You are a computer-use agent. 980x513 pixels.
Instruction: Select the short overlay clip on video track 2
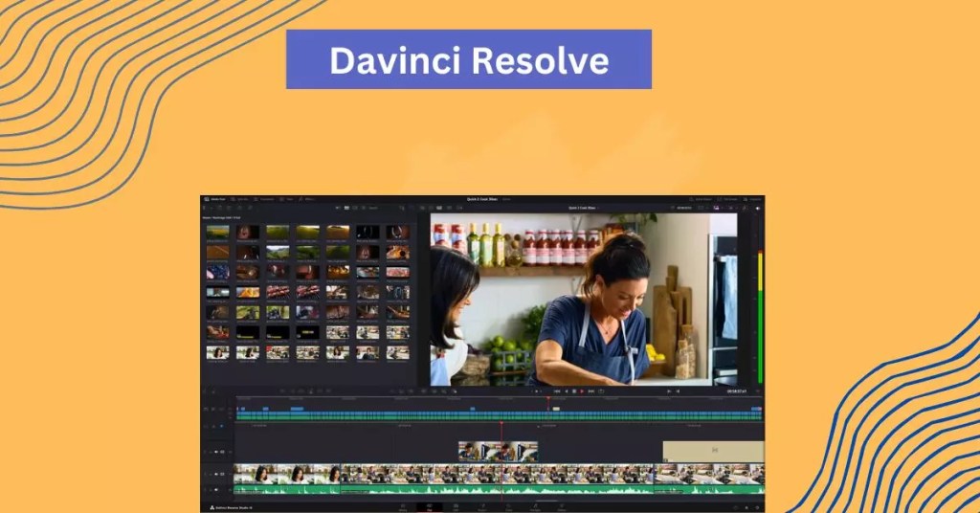498,451
